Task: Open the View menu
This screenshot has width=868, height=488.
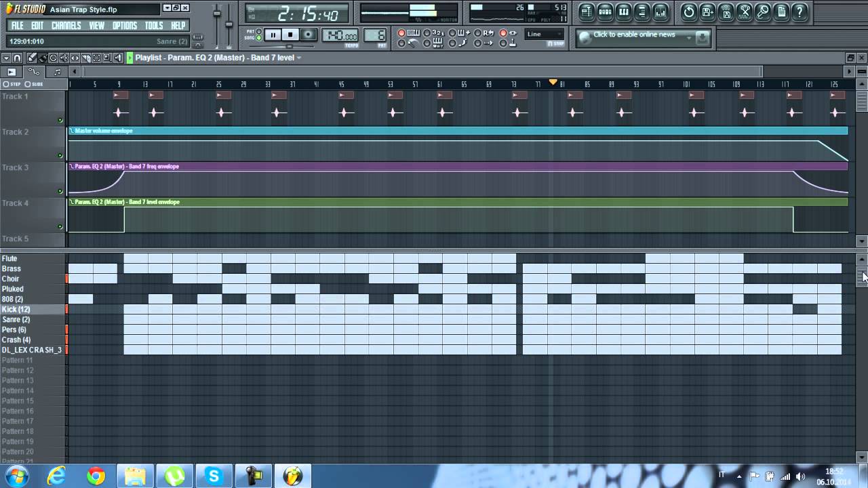Action: click(x=97, y=25)
